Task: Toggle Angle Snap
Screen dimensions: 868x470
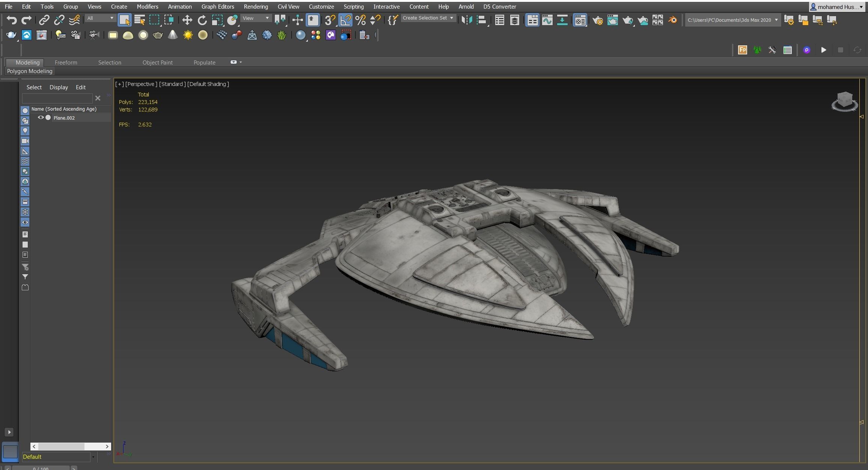Action: tap(345, 20)
